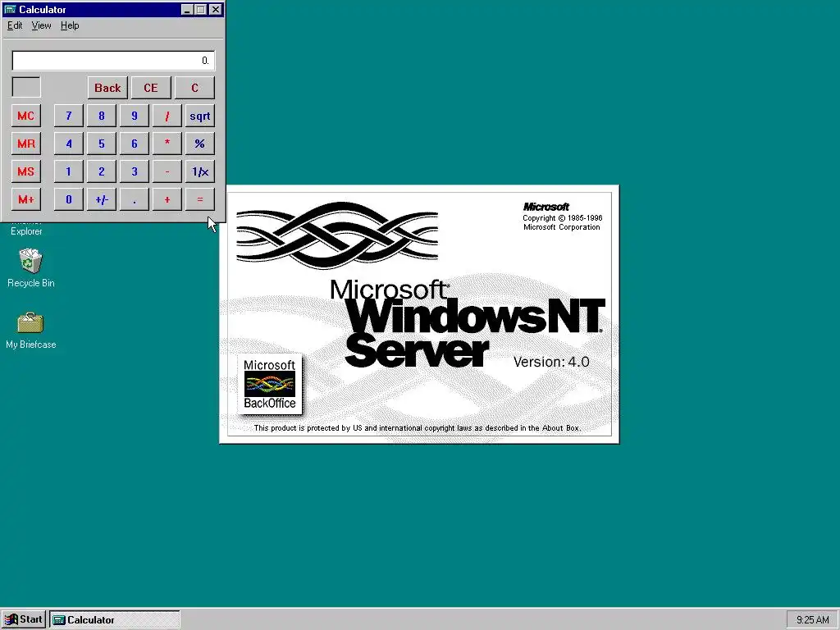Image resolution: width=840 pixels, height=630 pixels.
Task: Click the memory indicator box
Action: click(26, 87)
